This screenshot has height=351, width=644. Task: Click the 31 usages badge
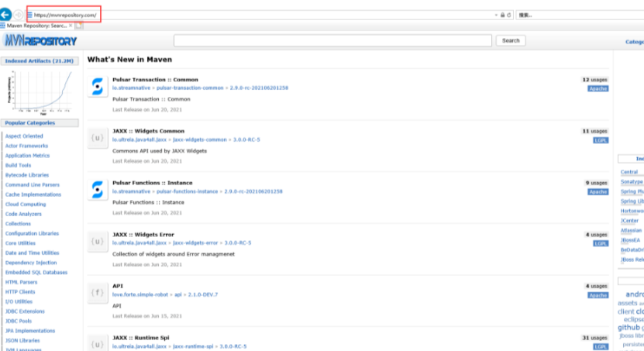pyautogui.click(x=594, y=338)
